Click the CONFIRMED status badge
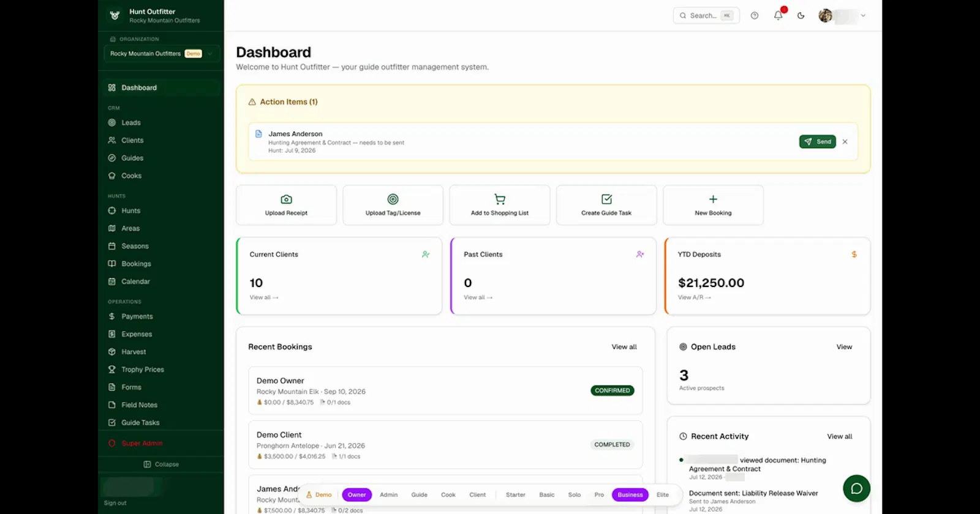980x514 pixels. tap(612, 390)
